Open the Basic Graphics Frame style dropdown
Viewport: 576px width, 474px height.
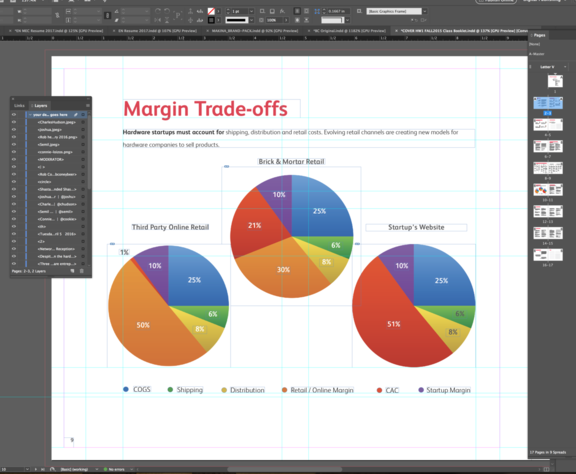click(425, 11)
